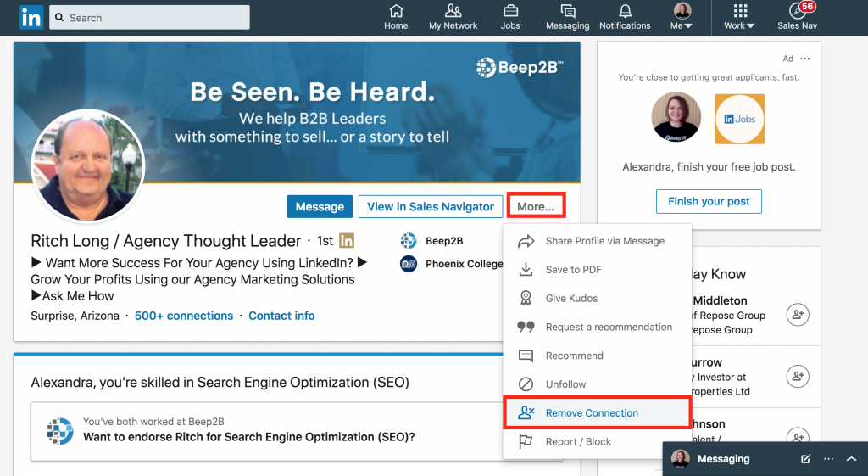
Task: Open Sales Nav with 56 badge
Action: click(x=797, y=17)
